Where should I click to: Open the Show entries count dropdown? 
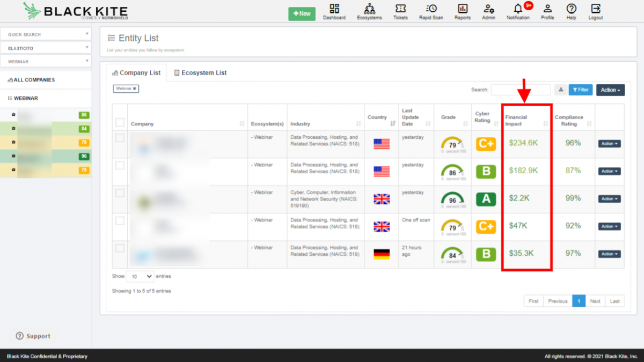click(x=140, y=276)
